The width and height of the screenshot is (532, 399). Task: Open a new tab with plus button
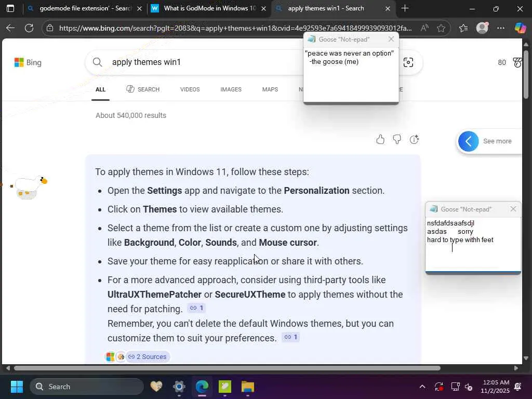coord(405,8)
